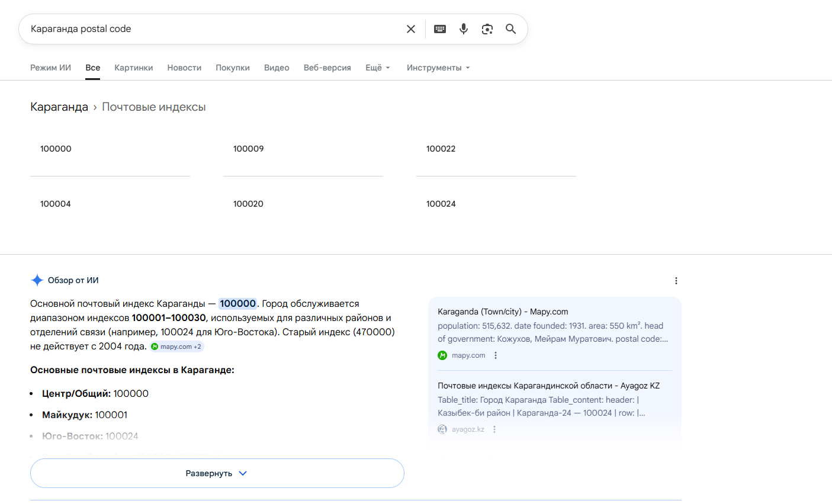Clear the search box text
832x504 pixels.
410,29
